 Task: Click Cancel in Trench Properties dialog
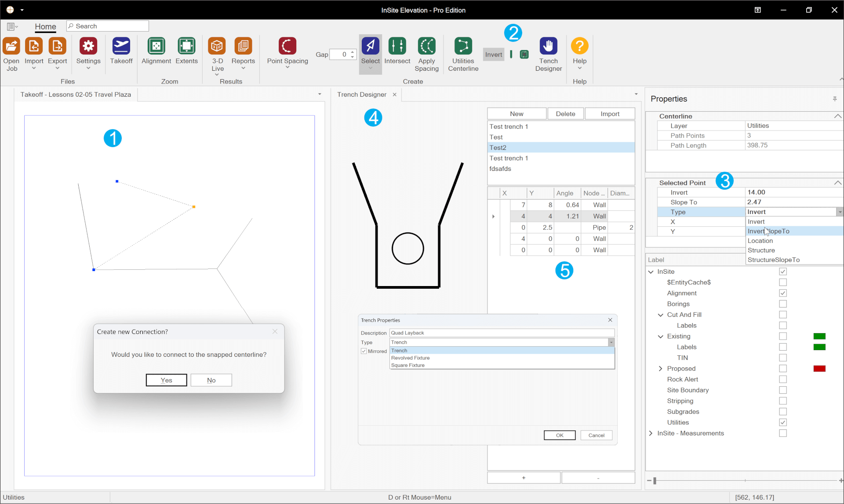tap(596, 435)
